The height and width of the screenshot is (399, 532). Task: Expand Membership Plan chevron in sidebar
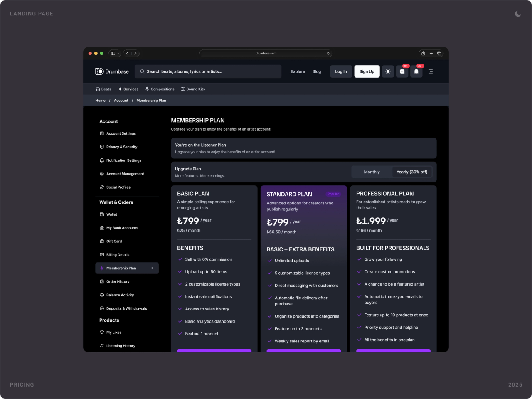tap(152, 268)
